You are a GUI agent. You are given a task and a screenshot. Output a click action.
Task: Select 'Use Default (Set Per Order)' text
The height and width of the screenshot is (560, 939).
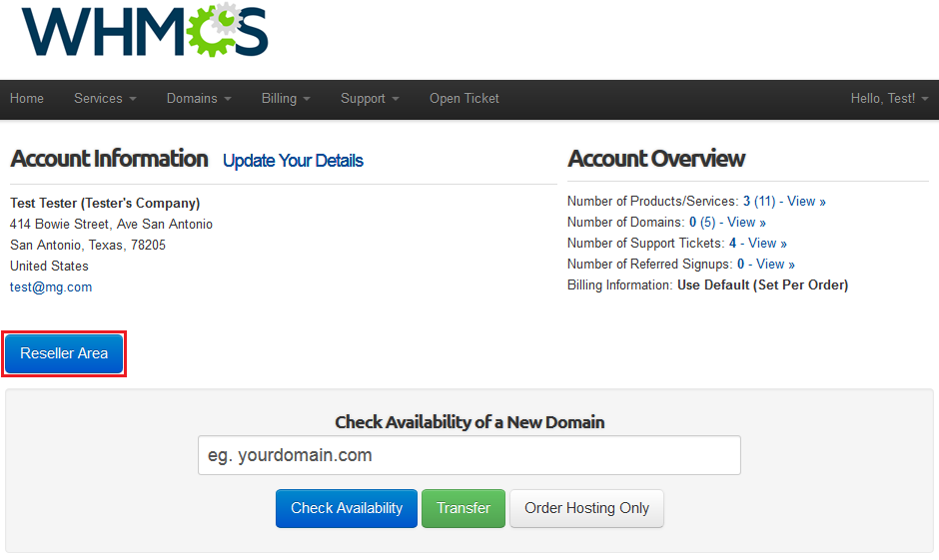point(763,285)
